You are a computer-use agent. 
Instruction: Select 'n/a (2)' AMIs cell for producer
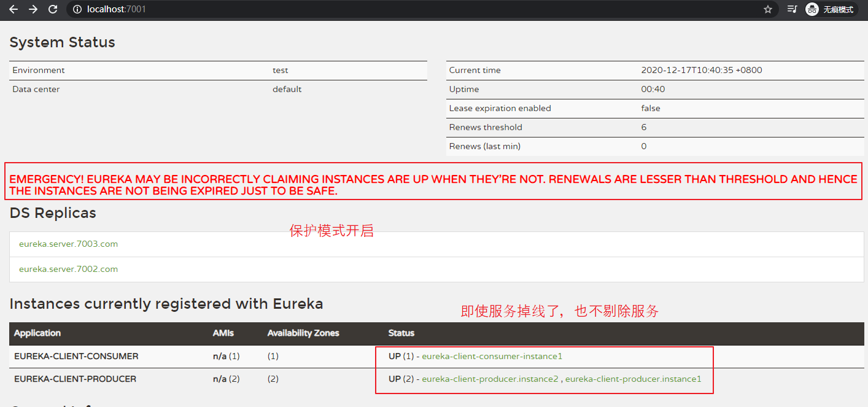[x=227, y=379]
